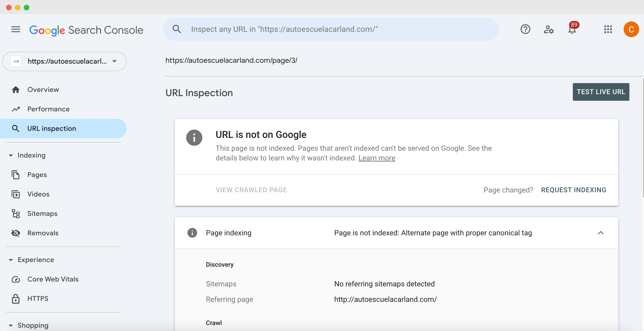Open the Core Web Vitals report
The width and height of the screenshot is (644, 331).
tap(63, 279)
